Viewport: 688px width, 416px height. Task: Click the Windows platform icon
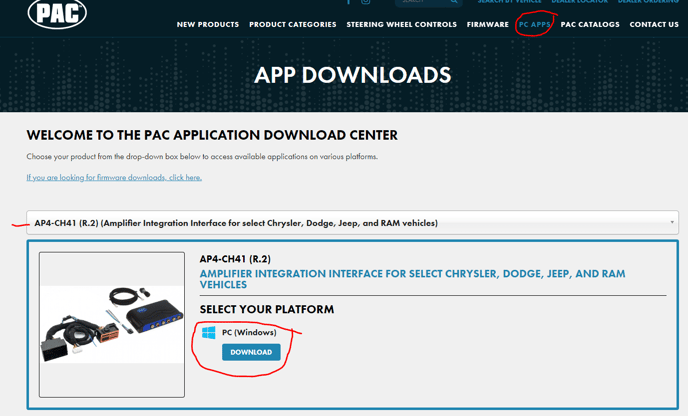point(208,332)
